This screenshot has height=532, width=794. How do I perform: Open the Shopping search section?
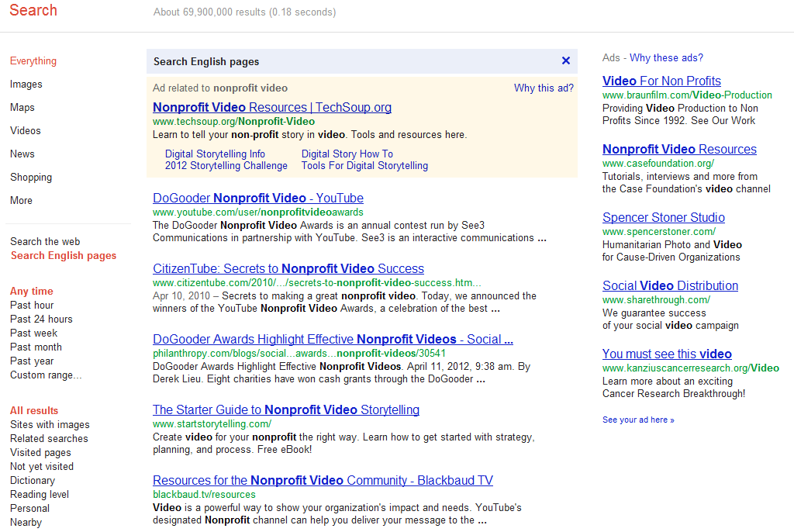point(30,177)
